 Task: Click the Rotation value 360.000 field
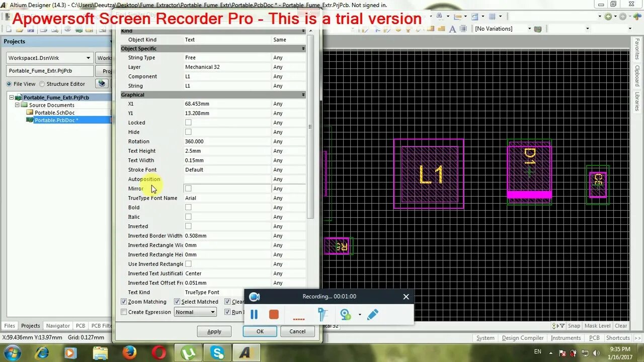pos(227,141)
